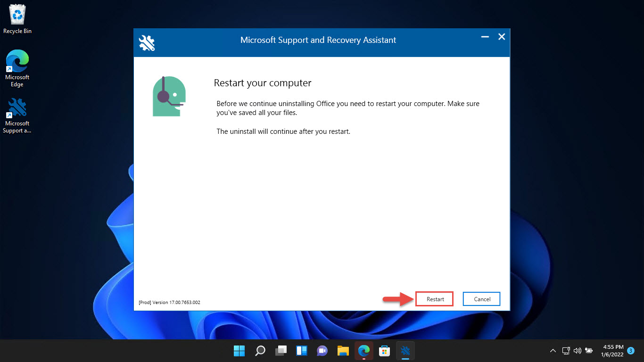The width and height of the screenshot is (644, 362).
Task: Open Microsoft Store from the taskbar
Action: [385, 351]
